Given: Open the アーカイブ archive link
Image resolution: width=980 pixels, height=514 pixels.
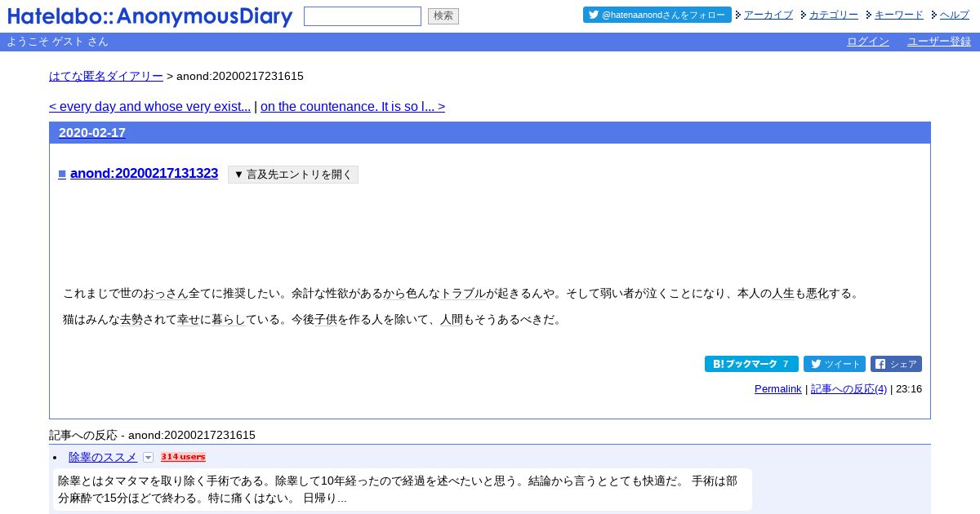Looking at the screenshot, I should click(768, 15).
